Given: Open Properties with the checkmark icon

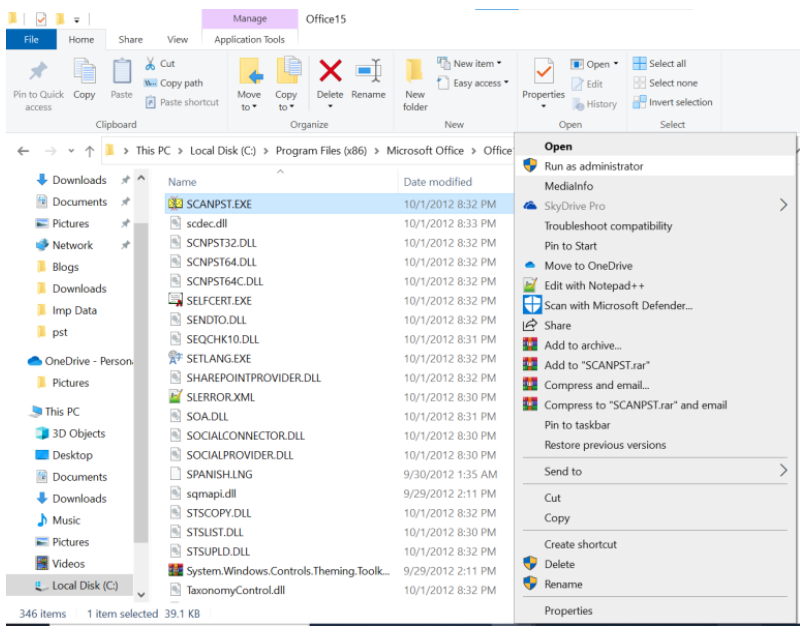Looking at the screenshot, I should (543, 71).
